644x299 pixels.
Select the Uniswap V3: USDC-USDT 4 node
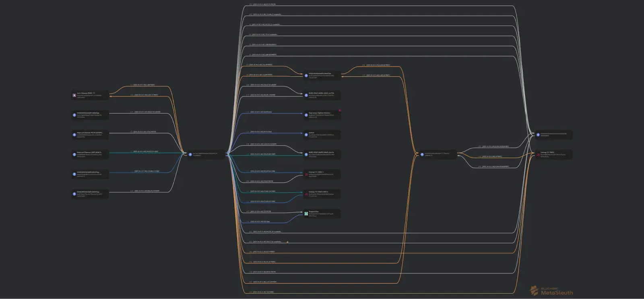[322, 194]
